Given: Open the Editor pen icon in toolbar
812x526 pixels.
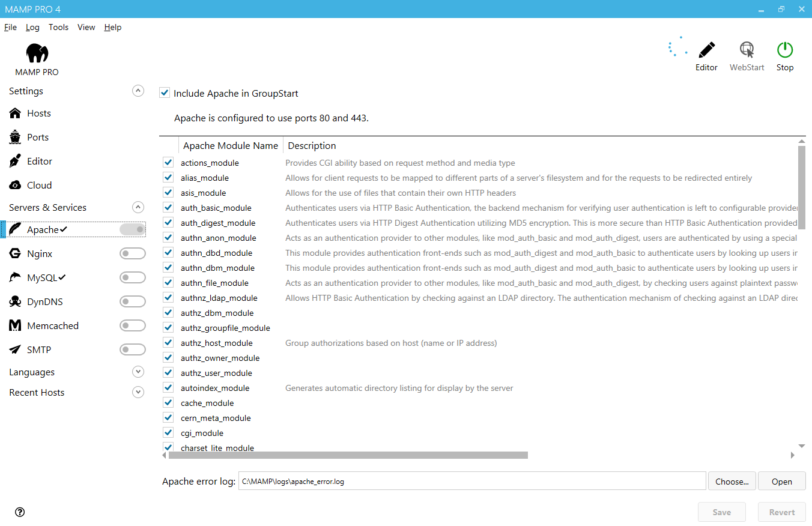Looking at the screenshot, I should (707, 50).
